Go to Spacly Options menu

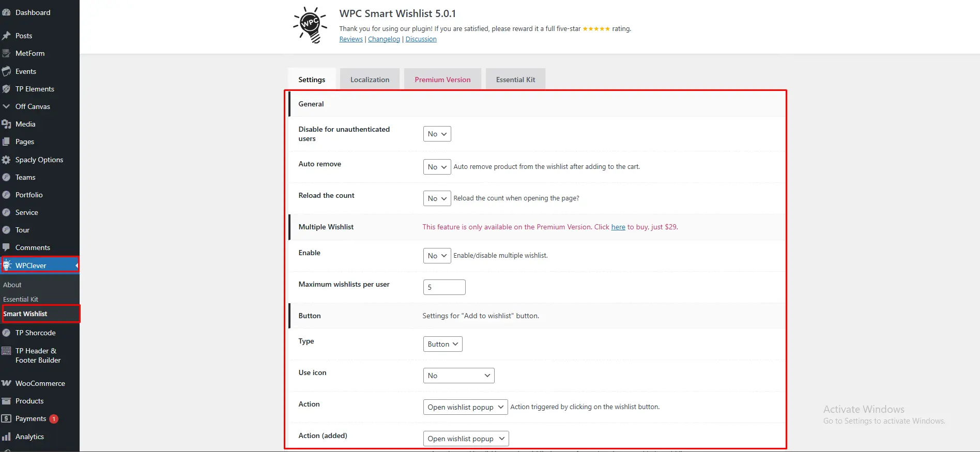point(40,160)
